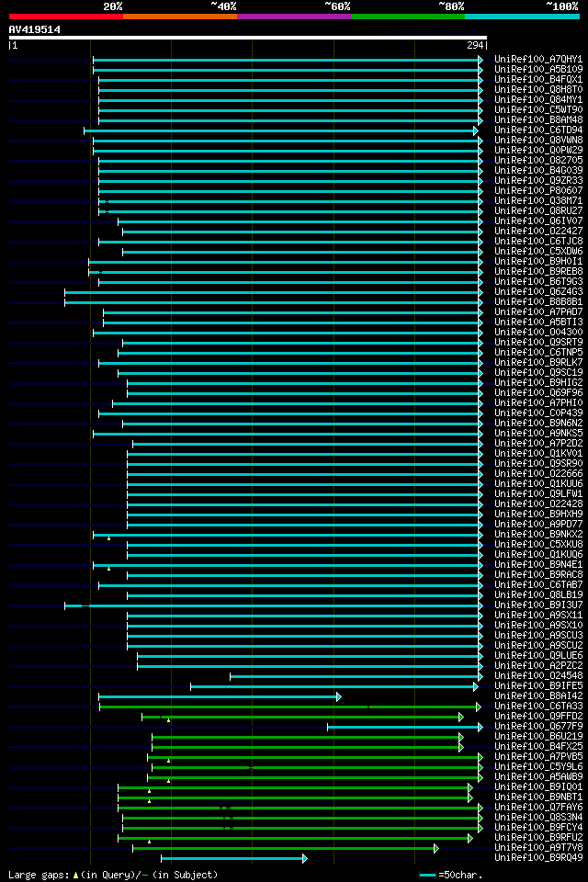Select the AV419514 query name
This screenshot has width=588, height=882.
pyautogui.click(x=34, y=29)
